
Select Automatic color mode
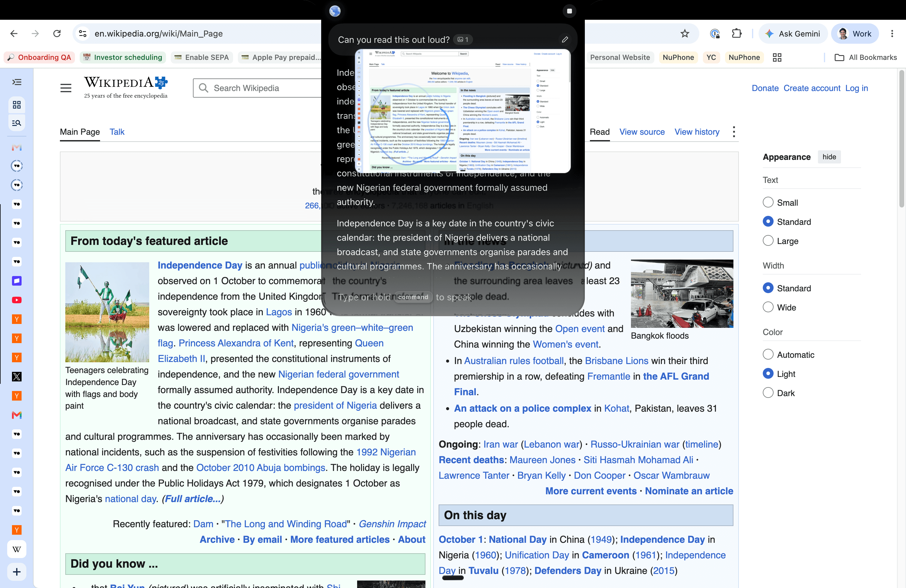pos(768,354)
